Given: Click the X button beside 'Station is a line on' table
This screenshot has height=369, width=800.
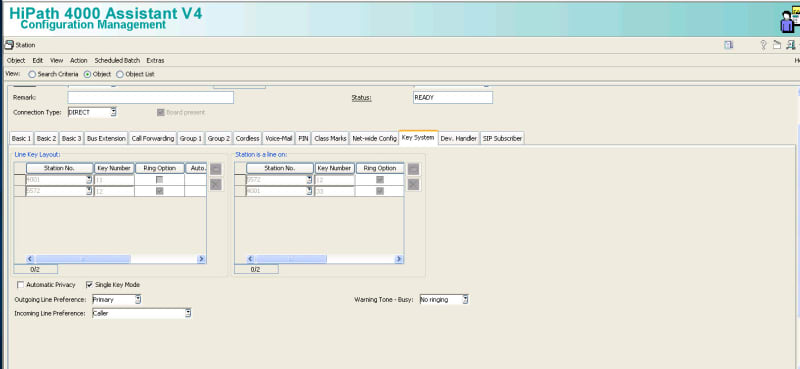Looking at the screenshot, I should [413, 184].
